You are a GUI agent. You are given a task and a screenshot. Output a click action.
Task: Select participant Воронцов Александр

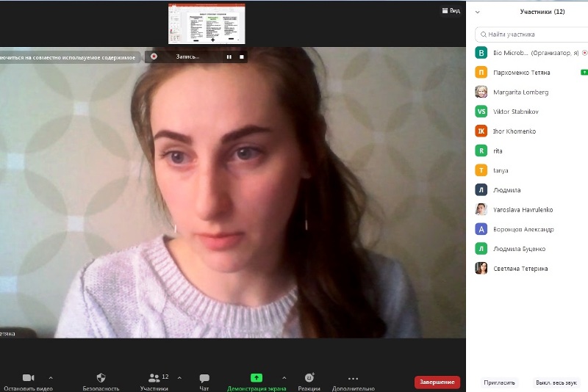531,229
